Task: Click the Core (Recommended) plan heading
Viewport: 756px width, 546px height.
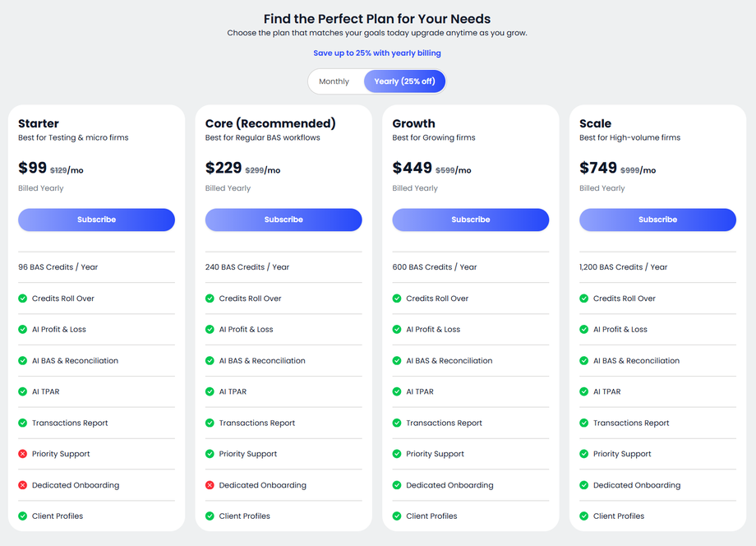Action: point(270,123)
